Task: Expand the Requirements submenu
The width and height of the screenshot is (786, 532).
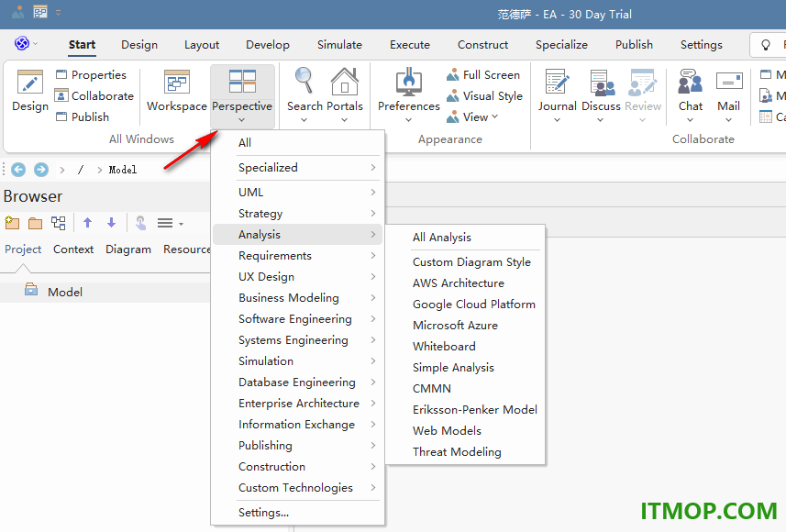Action: point(298,256)
